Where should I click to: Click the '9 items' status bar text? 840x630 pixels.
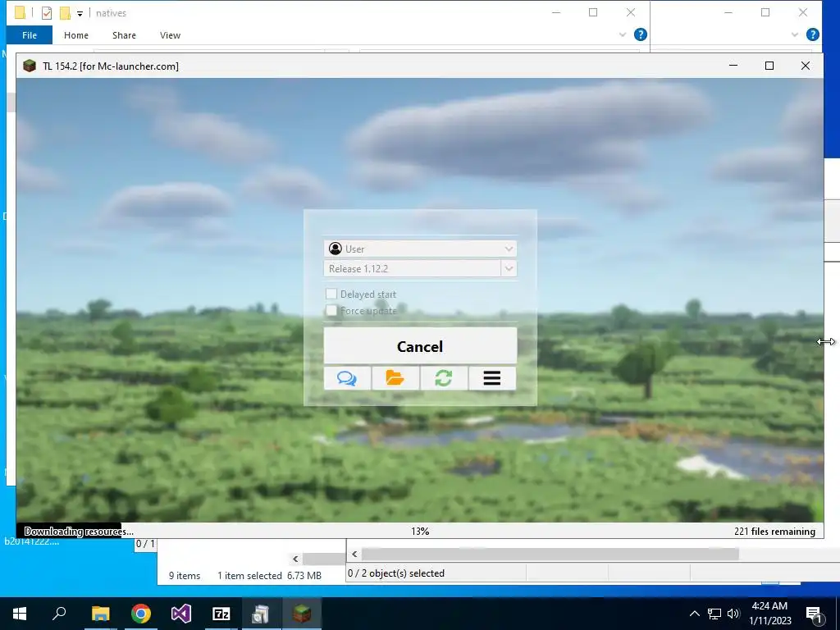[185, 575]
